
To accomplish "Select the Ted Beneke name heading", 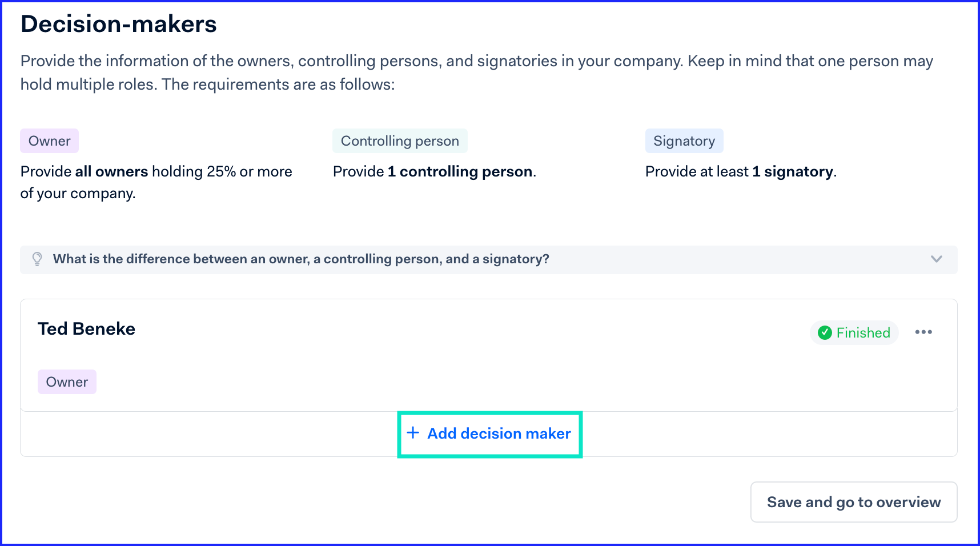I will point(86,329).
